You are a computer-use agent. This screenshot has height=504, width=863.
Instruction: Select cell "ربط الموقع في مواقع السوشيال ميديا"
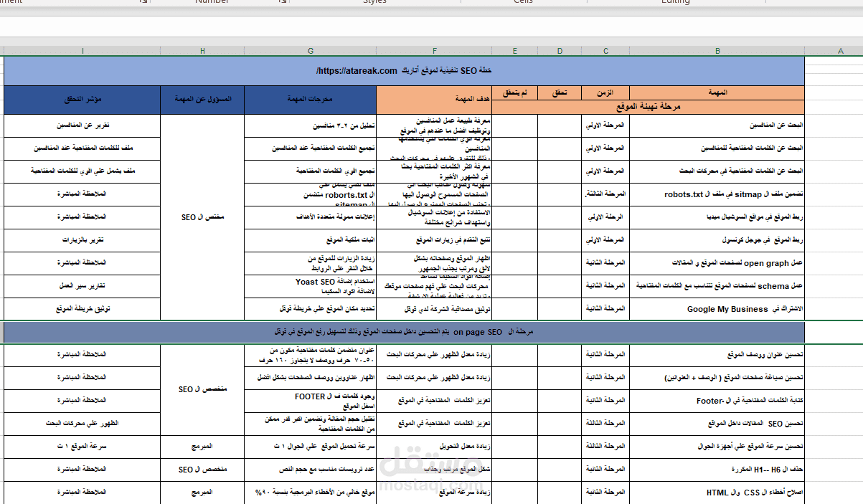click(717, 217)
